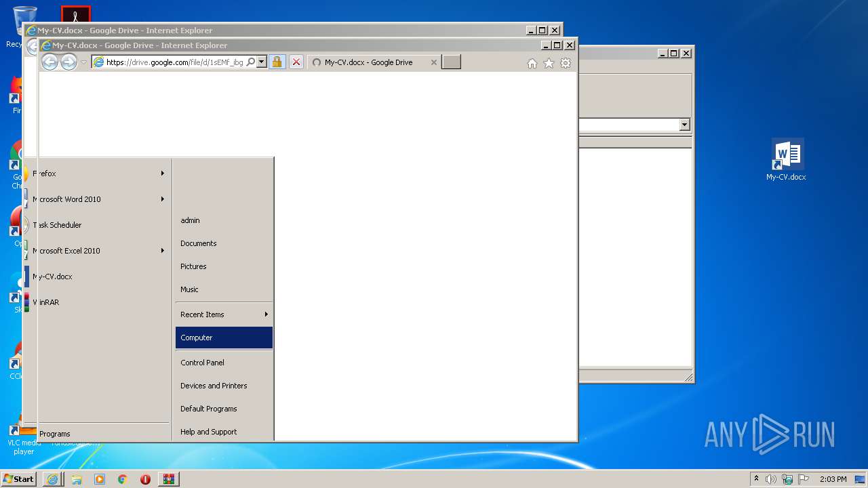Image resolution: width=868 pixels, height=488 pixels.
Task: Click the Show desktop tray button
Action: [x=861, y=479]
